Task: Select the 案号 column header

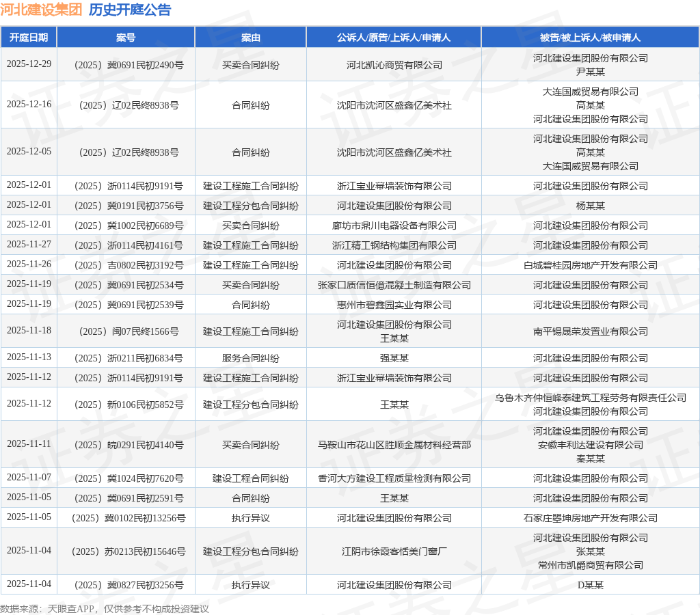Action: click(x=126, y=38)
